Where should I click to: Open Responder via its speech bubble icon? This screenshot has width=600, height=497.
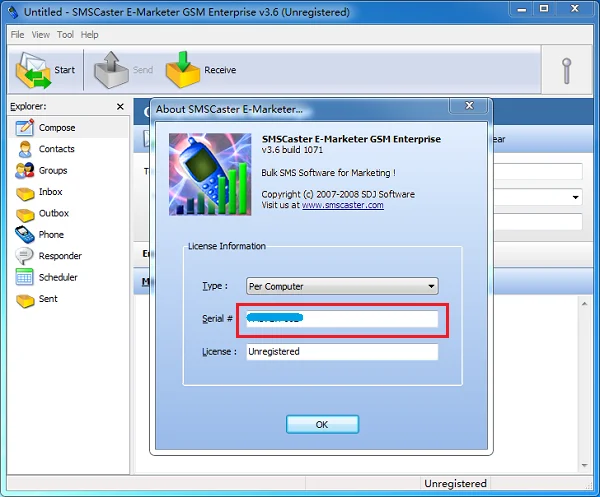point(24,256)
